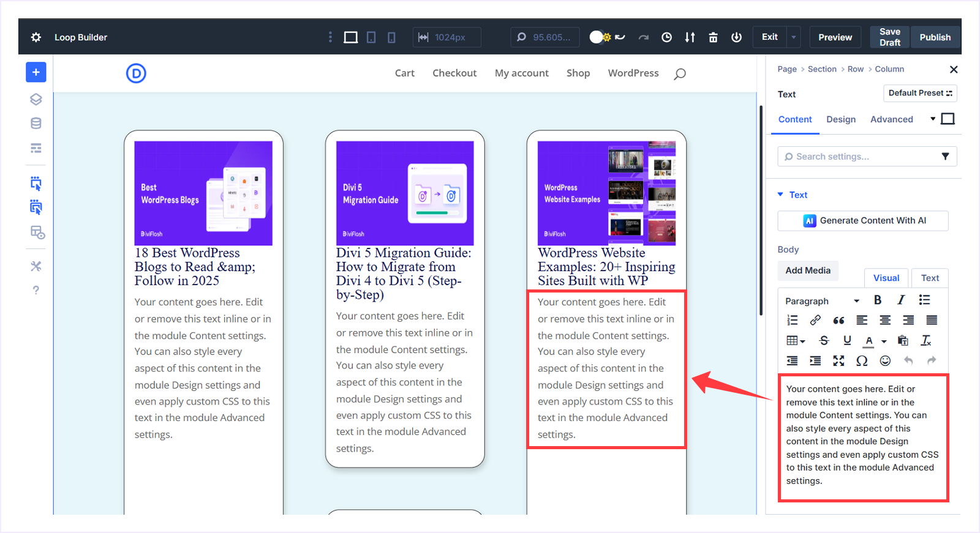Image resolution: width=980 pixels, height=533 pixels.
Task: Insert special character omega icon
Action: click(x=862, y=360)
